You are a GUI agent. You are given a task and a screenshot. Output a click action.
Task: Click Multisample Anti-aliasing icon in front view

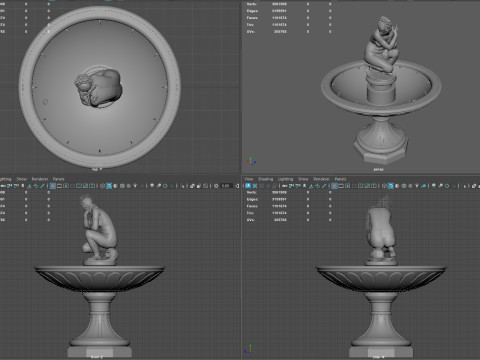coord(165,186)
